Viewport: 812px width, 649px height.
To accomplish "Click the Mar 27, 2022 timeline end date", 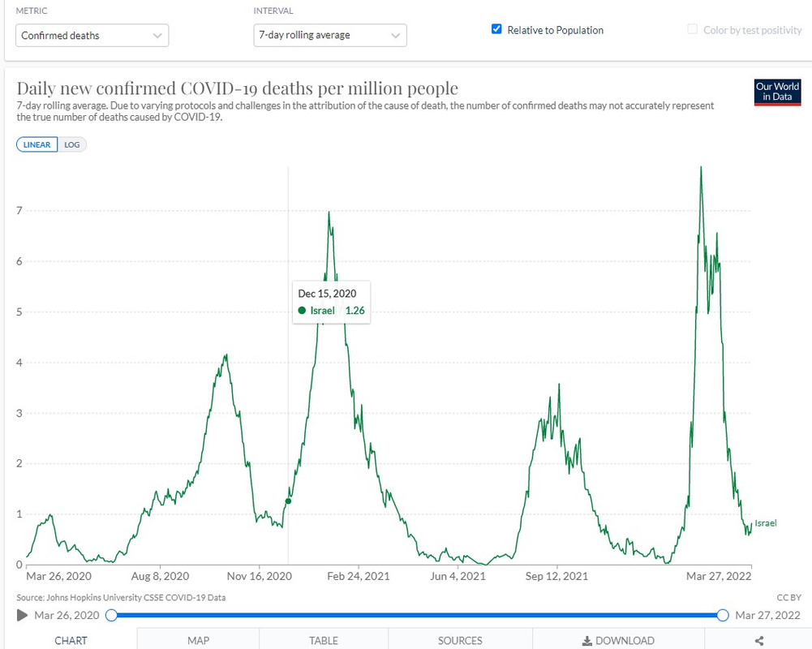I will (x=767, y=615).
